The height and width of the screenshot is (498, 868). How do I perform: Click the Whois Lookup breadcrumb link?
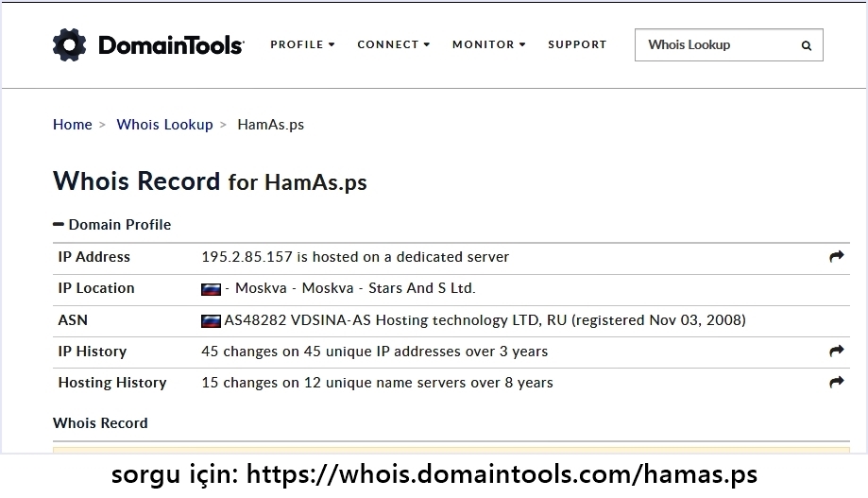[x=164, y=125]
